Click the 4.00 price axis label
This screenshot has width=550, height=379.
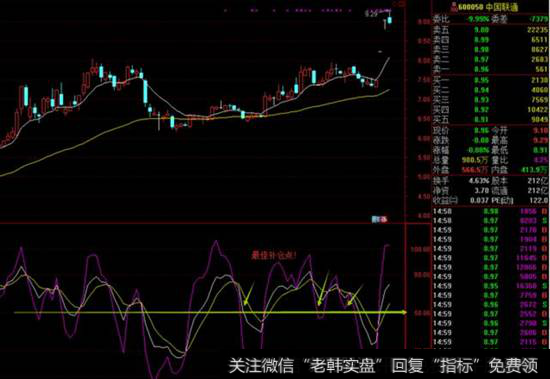click(x=424, y=216)
